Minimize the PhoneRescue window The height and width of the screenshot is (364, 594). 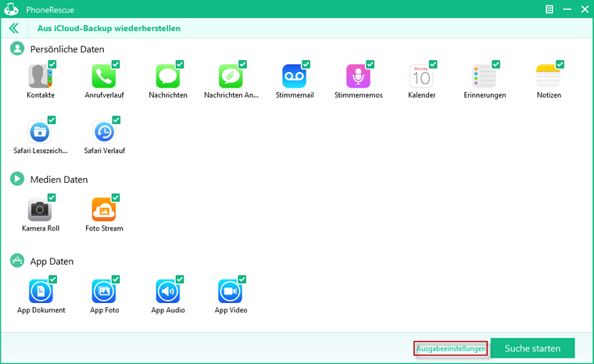tap(567, 9)
